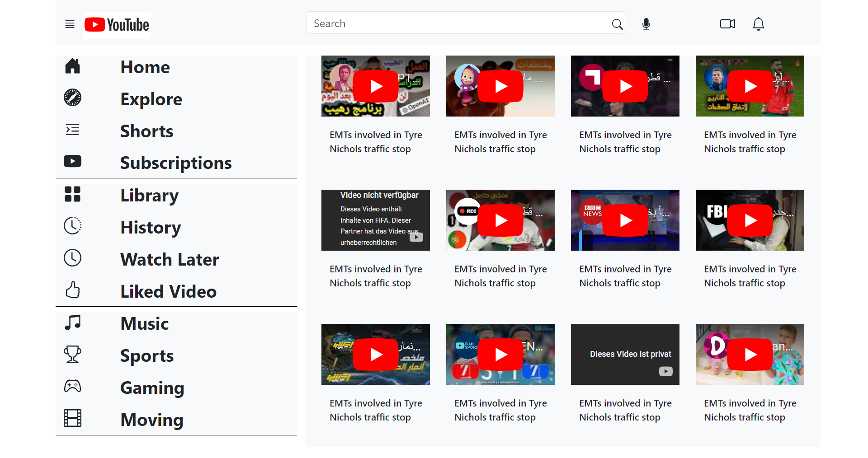Start a voice search with the microphone icon
The height and width of the screenshot is (458, 868).
[x=646, y=24]
